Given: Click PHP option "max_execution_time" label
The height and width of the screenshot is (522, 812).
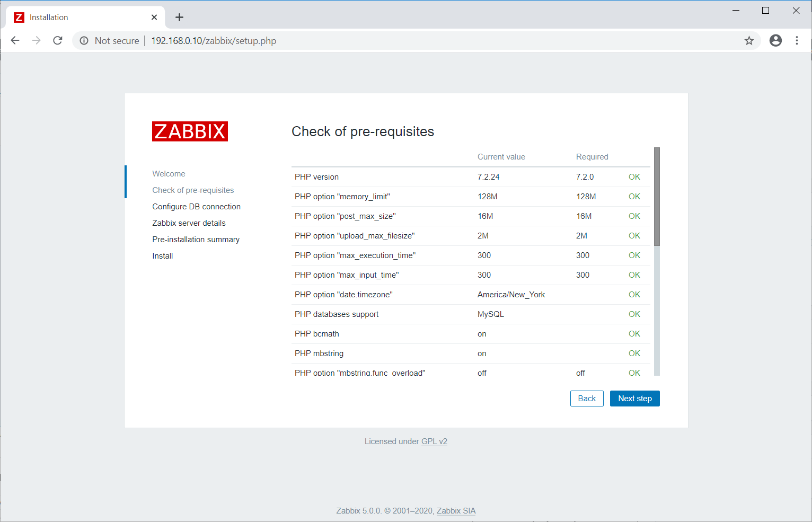Looking at the screenshot, I should pos(355,255).
